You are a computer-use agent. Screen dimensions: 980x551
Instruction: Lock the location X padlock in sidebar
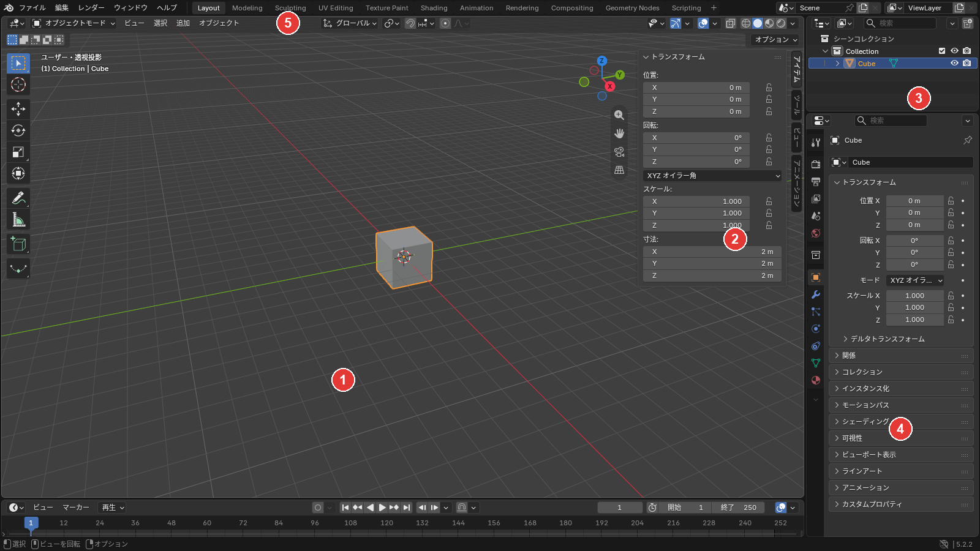tap(769, 88)
